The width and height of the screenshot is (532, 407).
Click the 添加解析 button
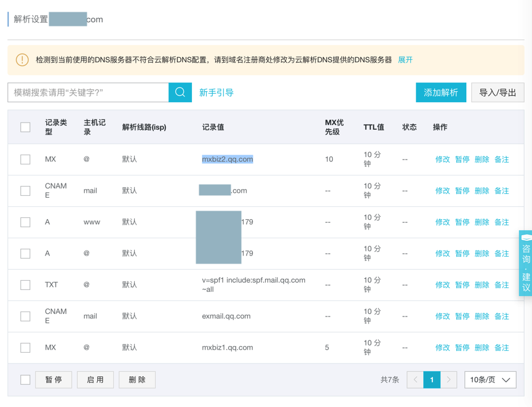point(441,93)
